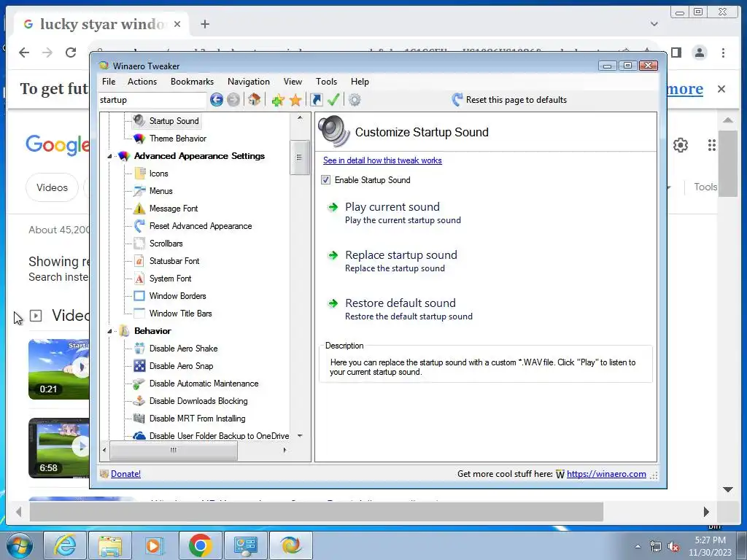Click the 0:21 video thumbnail in Chrome
The image size is (747, 560).
58,369
